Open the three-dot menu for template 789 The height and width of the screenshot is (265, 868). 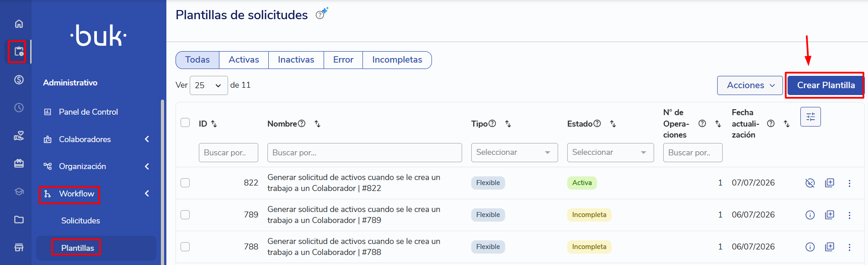849,215
